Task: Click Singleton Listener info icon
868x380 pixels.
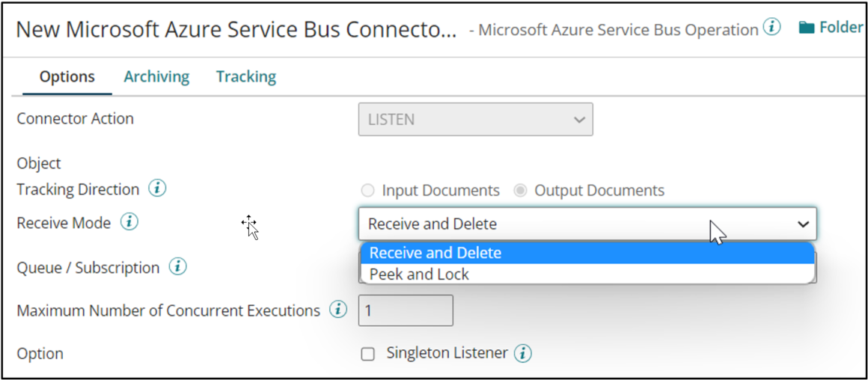Action: pyautogui.click(x=523, y=353)
